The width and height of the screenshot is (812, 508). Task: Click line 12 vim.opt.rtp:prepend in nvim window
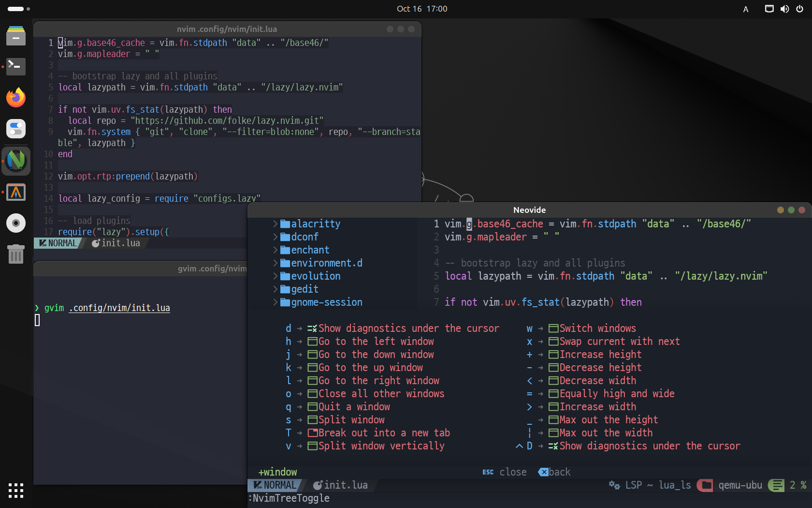[x=128, y=176]
